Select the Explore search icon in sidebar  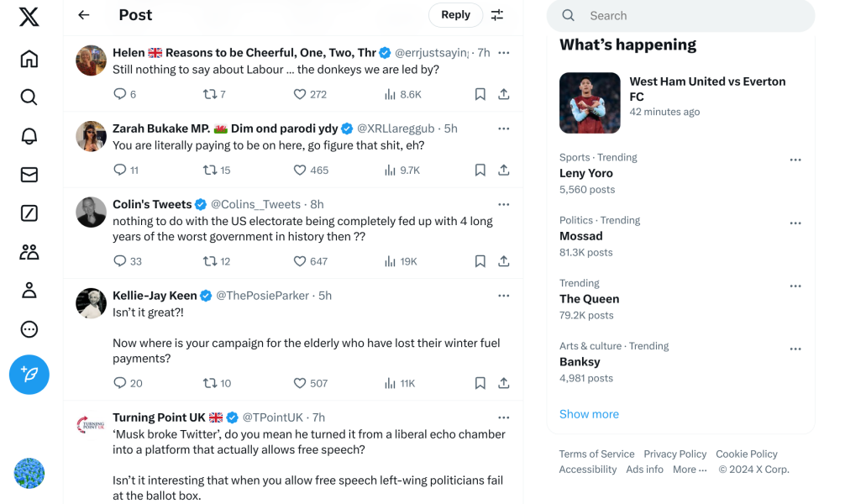(29, 97)
